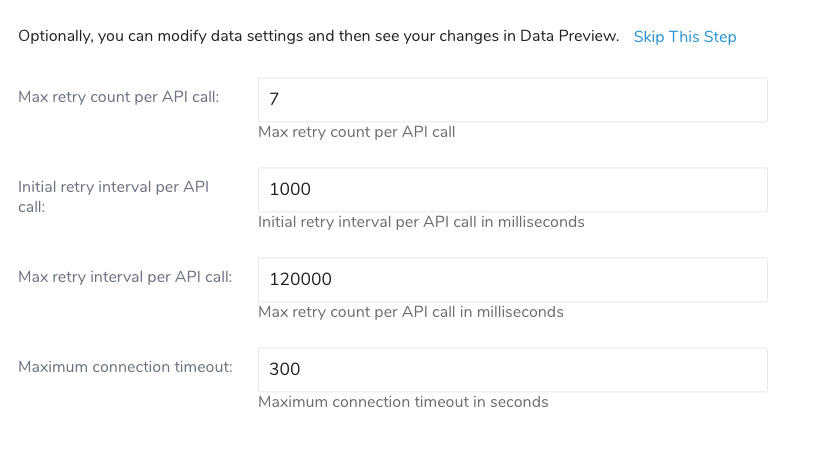
Task: Place cursor in the field containing 1000
Action: [512, 190]
